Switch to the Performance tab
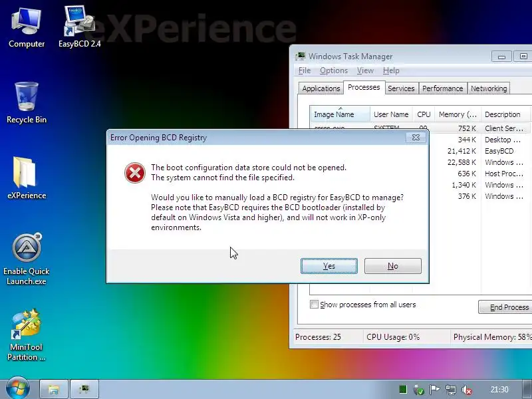532x399 pixels. (x=442, y=88)
